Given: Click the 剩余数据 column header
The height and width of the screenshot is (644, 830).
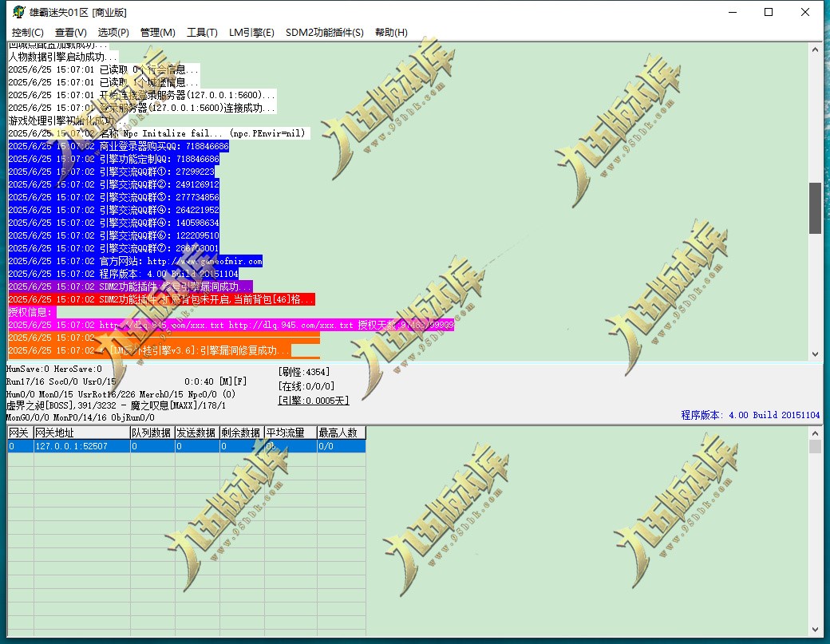Looking at the screenshot, I should pos(242,433).
